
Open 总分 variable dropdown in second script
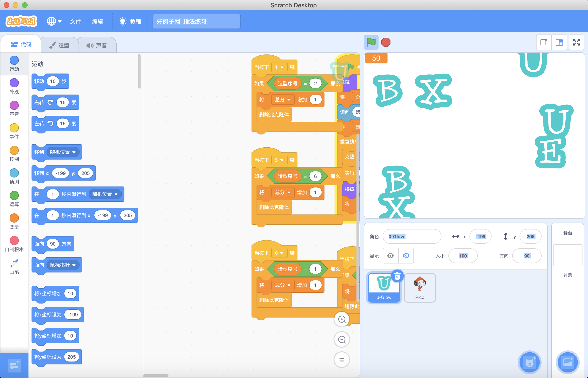[283, 192]
